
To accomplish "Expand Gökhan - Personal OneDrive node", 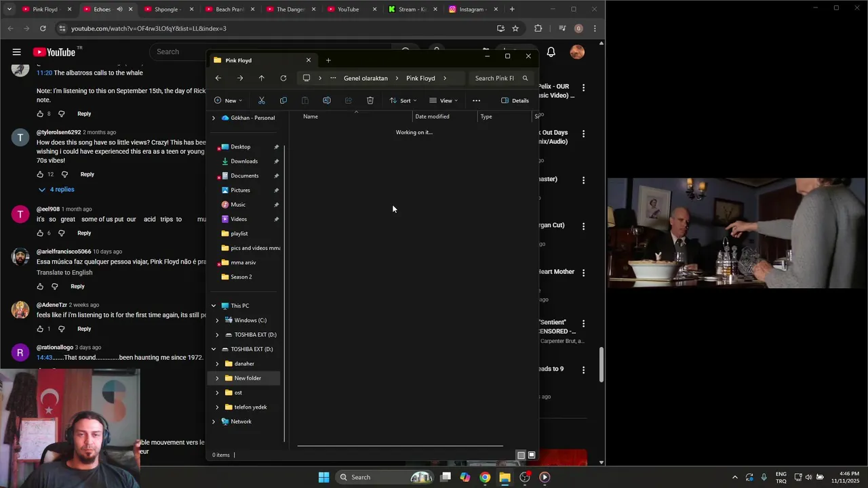I will pos(214,118).
